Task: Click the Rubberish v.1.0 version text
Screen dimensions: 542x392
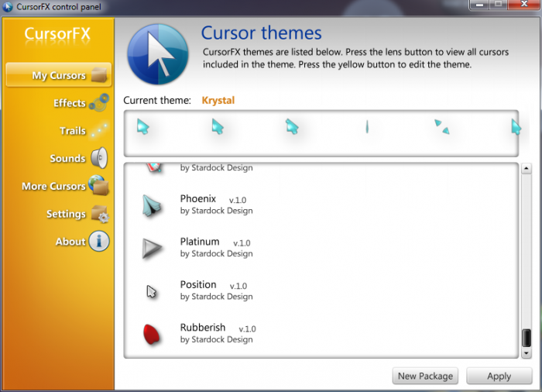Action: click(248, 328)
